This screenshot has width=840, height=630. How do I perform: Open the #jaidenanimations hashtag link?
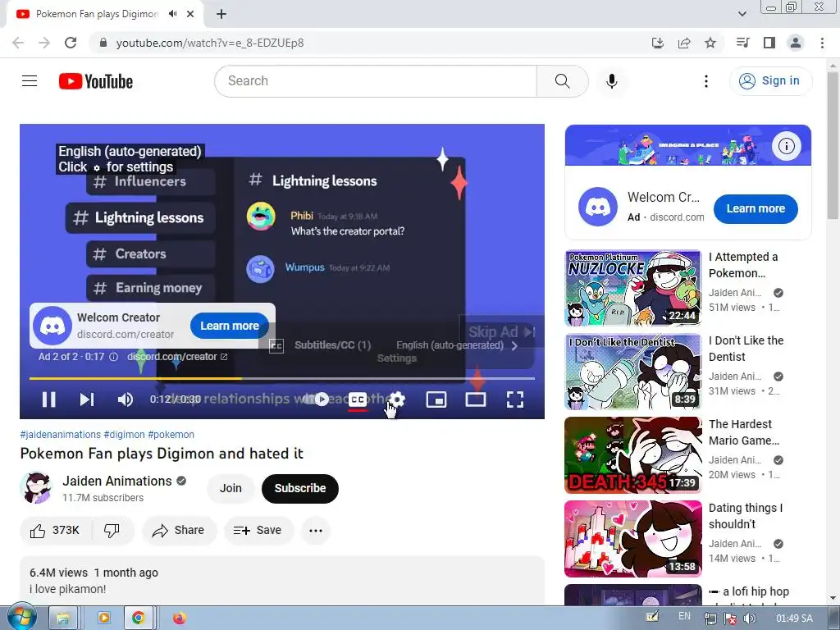(x=60, y=435)
